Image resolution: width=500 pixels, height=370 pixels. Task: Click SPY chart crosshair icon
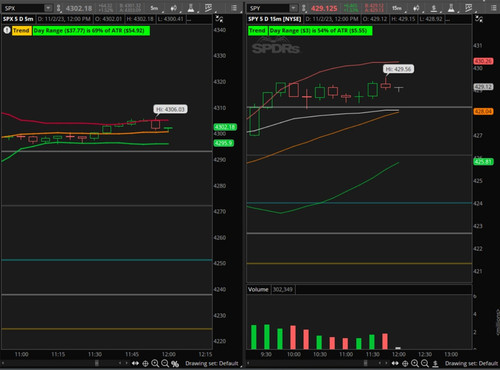(x=405, y=364)
